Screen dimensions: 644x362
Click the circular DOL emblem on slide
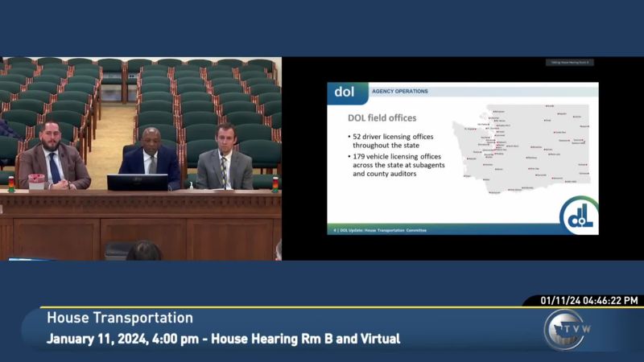click(579, 215)
